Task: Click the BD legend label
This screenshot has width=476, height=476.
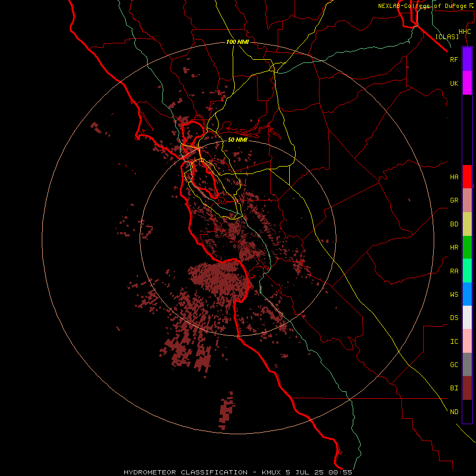Action: coord(454,224)
